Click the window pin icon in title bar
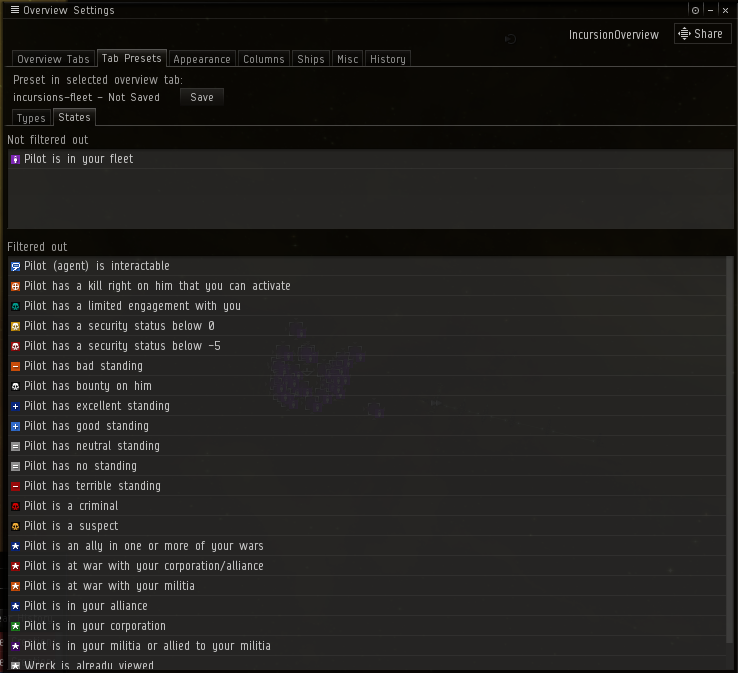738x673 pixels. click(x=695, y=10)
